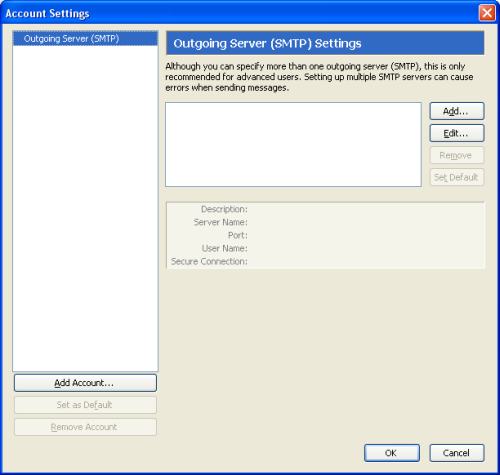The height and width of the screenshot is (475, 500).
Task: Click the Port field label
Action: [238, 235]
